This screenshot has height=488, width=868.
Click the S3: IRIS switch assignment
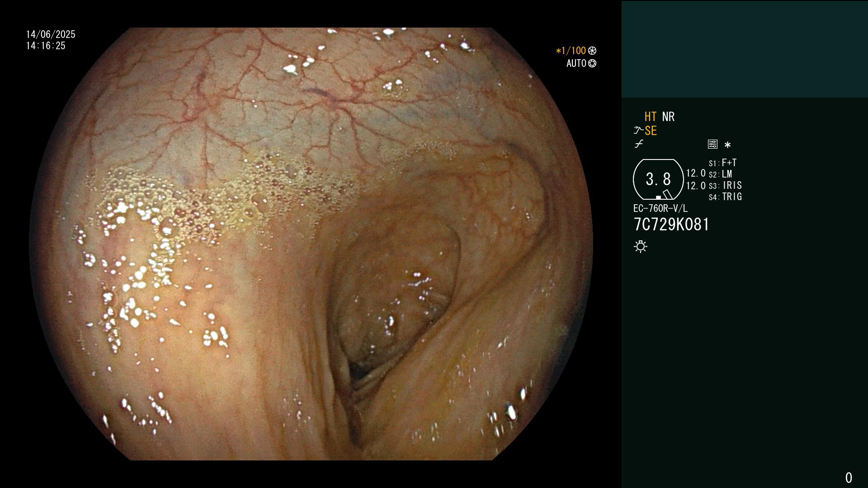[x=725, y=185]
